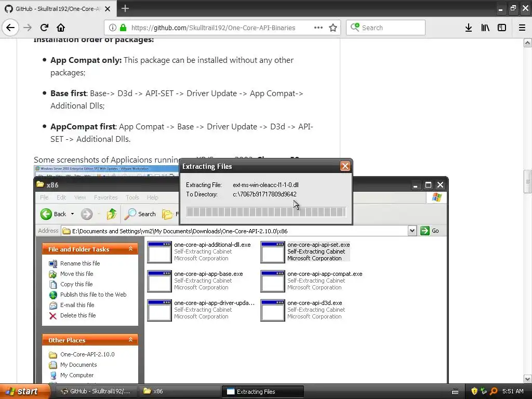This screenshot has height=399, width=532.
Task: Click Explorer's greyed Forward button
Action: [87, 214]
